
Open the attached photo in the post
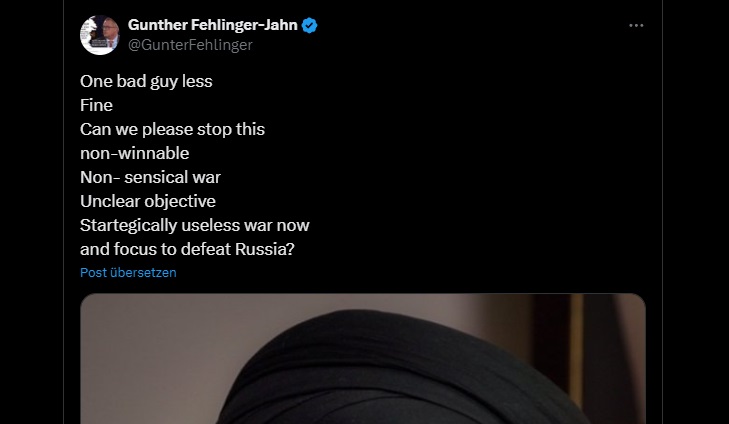(363, 358)
